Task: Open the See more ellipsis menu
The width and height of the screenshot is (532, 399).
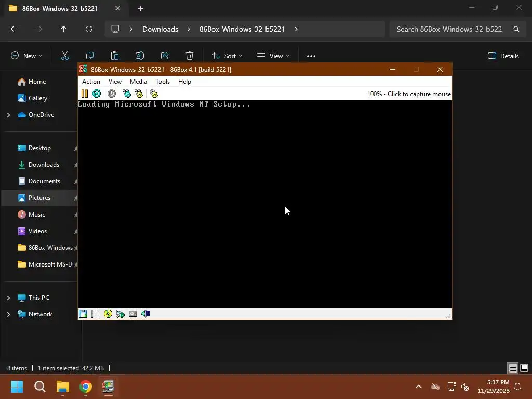Action: (x=311, y=56)
